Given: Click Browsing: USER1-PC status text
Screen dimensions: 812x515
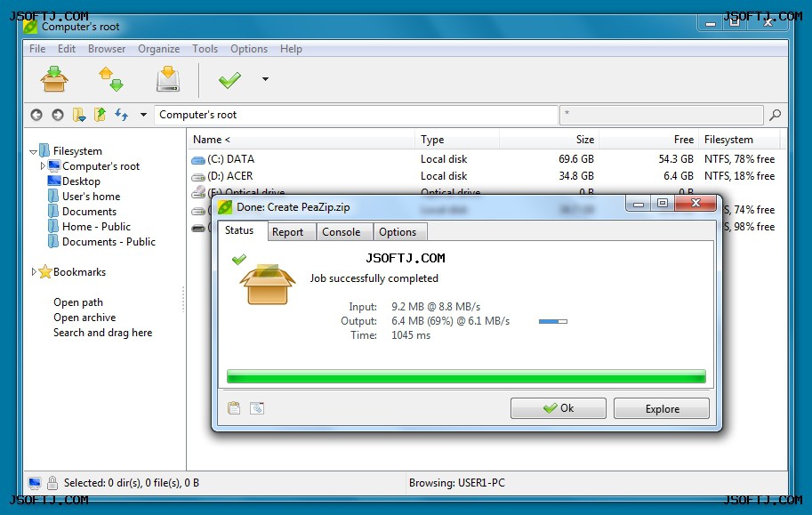Looking at the screenshot, I should tap(457, 483).
